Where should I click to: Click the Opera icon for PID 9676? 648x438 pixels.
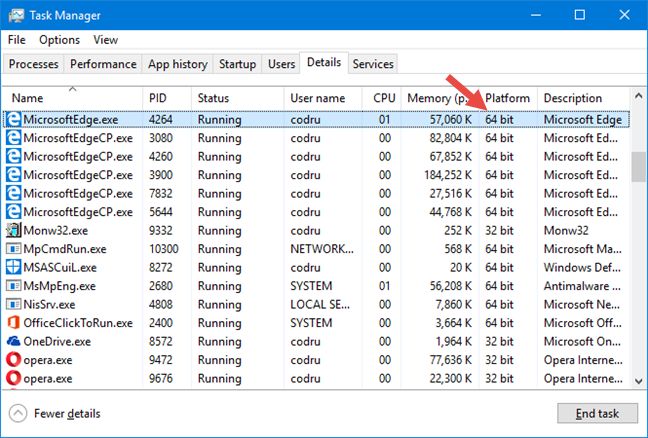[x=13, y=378]
